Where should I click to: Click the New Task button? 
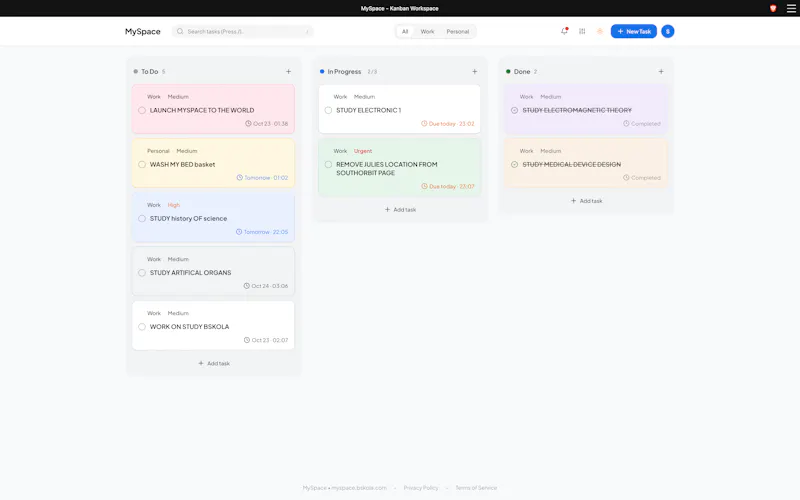point(634,31)
